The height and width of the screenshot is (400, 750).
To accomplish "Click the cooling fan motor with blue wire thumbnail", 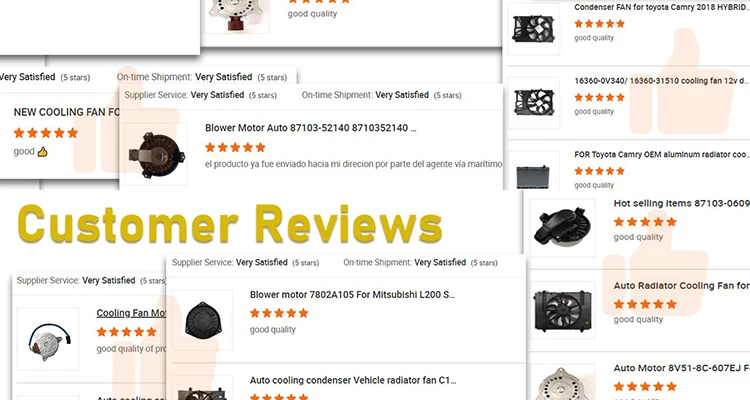I will tap(48, 339).
